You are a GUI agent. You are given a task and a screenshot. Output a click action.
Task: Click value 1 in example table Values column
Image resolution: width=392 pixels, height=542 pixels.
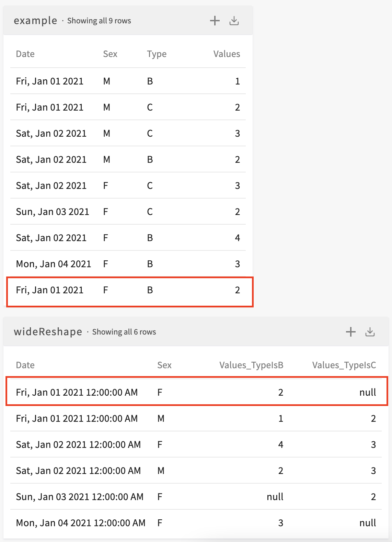click(238, 81)
